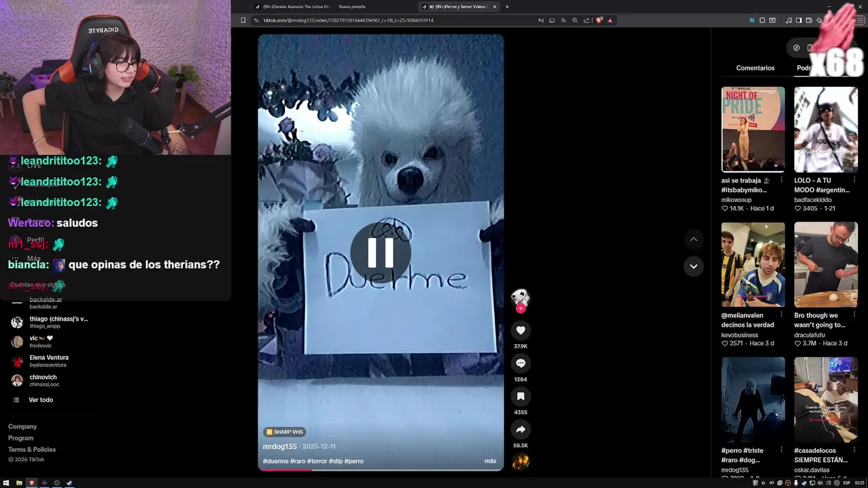Screen dimensions: 868x488
Task: Open the browser extensions puzzle icon
Action: [x=762, y=20]
